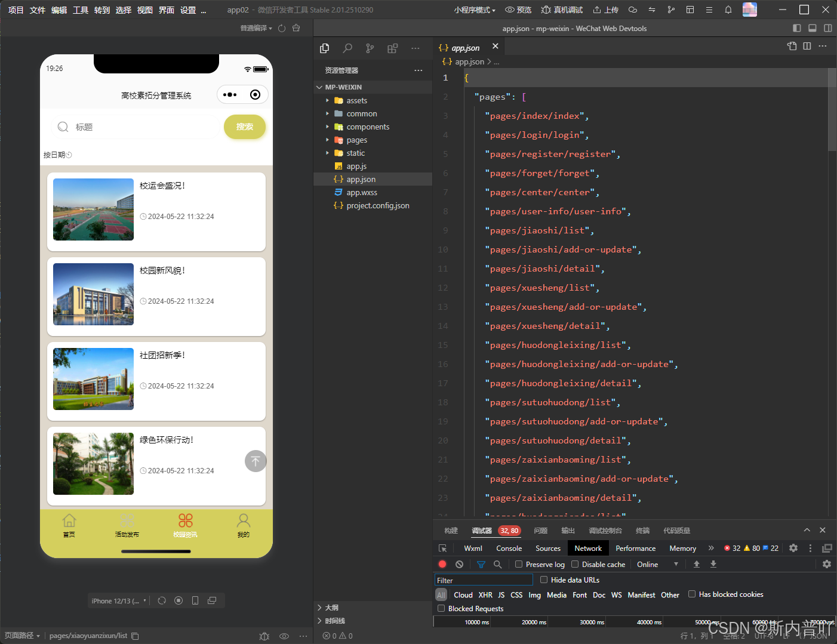Image resolution: width=837 pixels, height=644 pixels.
Task: Click the inspect element cursor icon in devtools
Action: (442, 548)
